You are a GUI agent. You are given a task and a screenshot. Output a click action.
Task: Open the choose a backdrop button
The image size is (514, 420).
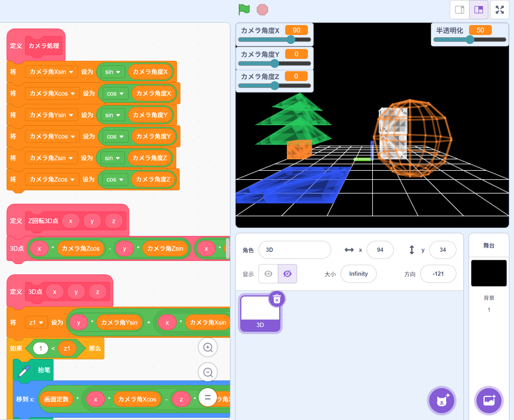pos(489,400)
